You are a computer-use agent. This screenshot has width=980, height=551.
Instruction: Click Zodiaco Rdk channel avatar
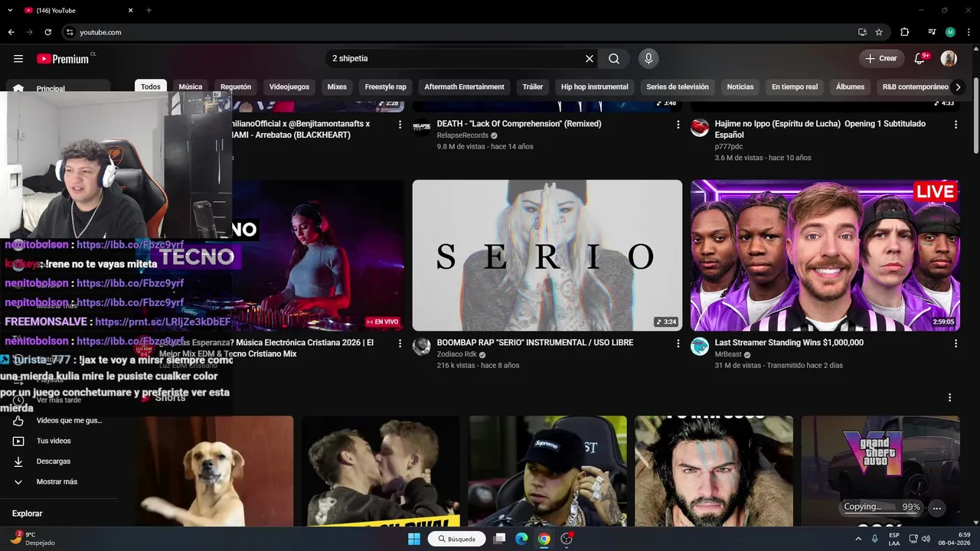click(422, 347)
